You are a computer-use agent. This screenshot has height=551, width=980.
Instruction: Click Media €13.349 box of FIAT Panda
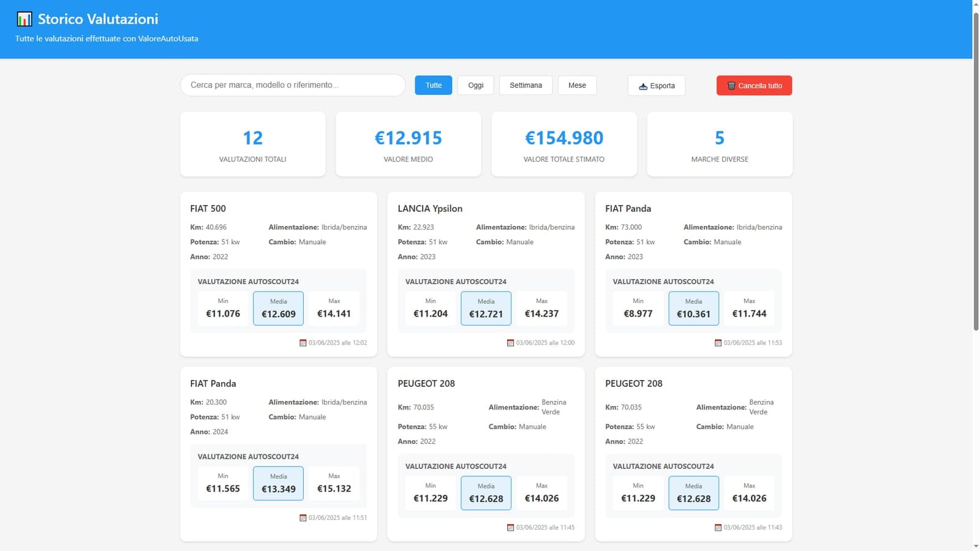(279, 483)
